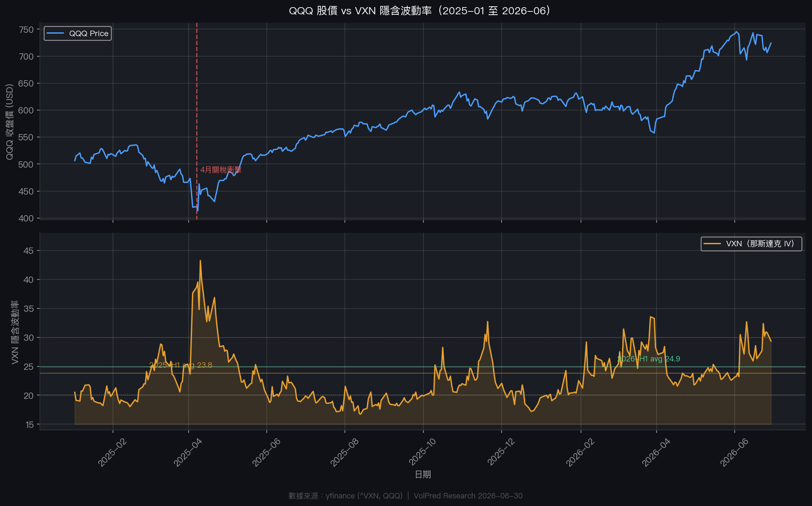812x506 pixels.
Task: Click the '2025-02' x-axis tick label
Action: [112, 452]
